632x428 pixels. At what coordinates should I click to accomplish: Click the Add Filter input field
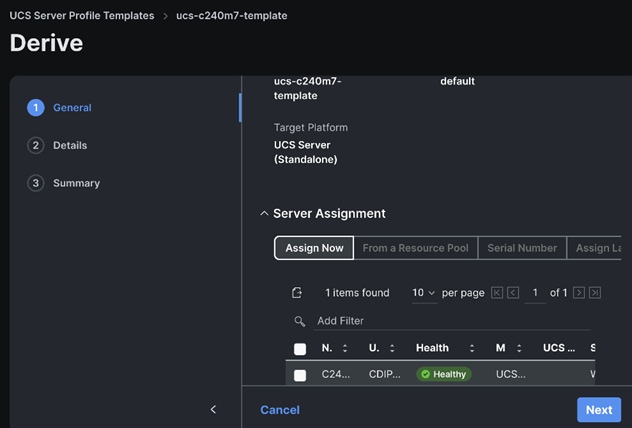point(452,321)
